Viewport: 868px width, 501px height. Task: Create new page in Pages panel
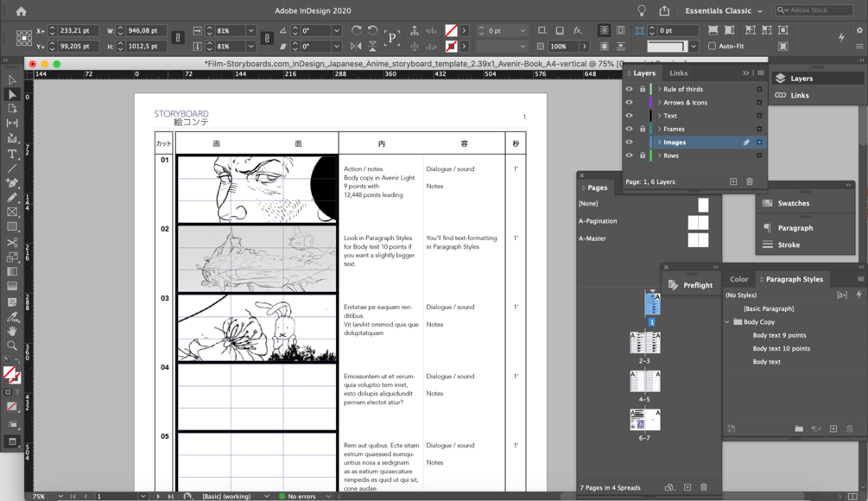pos(687,487)
